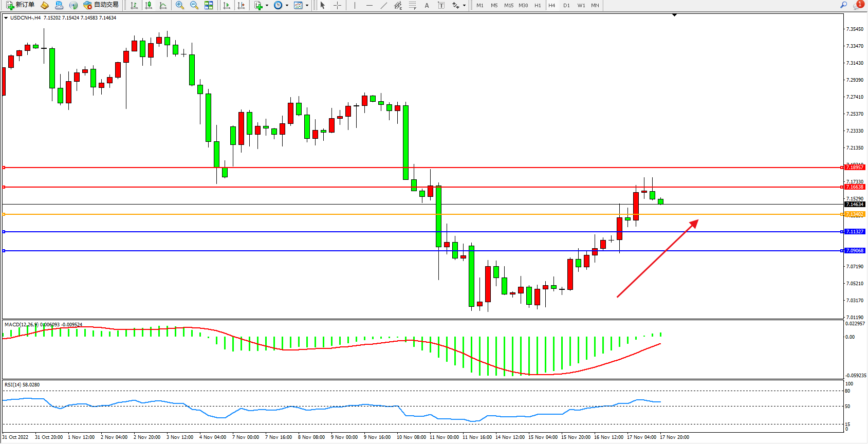Switch chart to bar chart display
The width and height of the screenshot is (868, 444).
[x=134, y=5]
